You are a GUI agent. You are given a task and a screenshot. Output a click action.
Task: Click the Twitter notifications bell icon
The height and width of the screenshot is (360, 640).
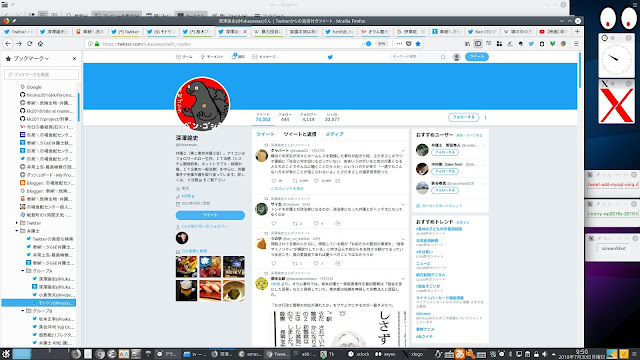pos(234,56)
